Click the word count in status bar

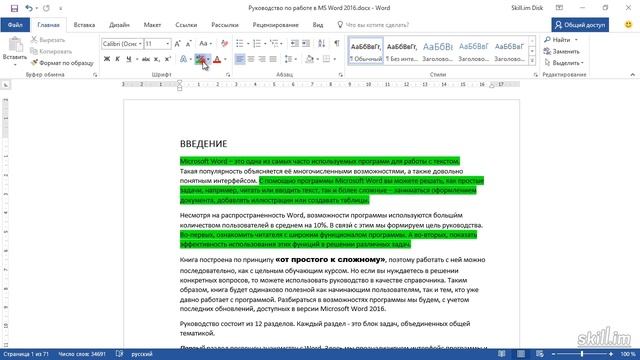pos(82,354)
